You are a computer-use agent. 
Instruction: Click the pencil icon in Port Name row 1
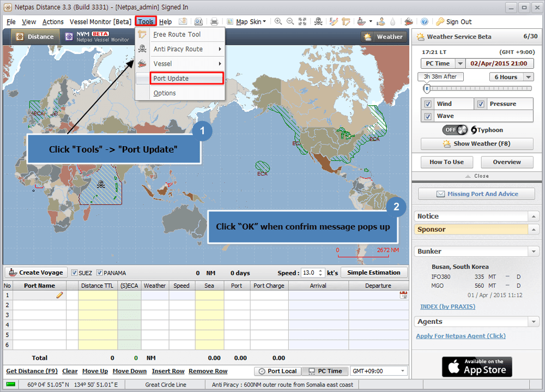[60, 295]
